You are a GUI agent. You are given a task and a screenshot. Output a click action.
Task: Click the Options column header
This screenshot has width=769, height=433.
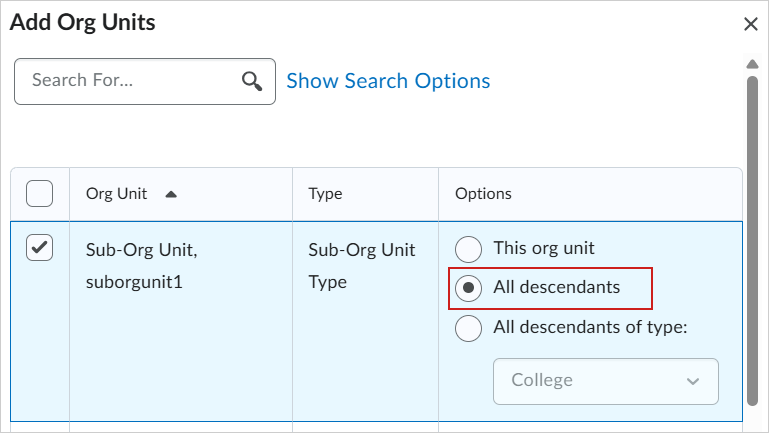[483, 194]
